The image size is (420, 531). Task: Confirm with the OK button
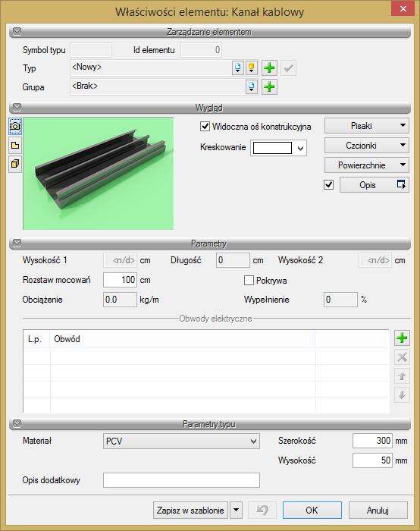312,510
